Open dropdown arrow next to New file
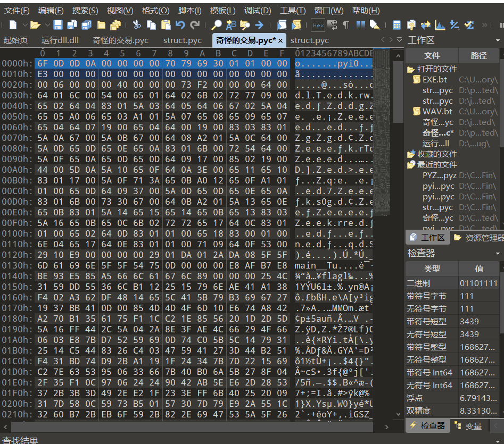The width and height of the screenshot is (504, 444). click(25, 24)
